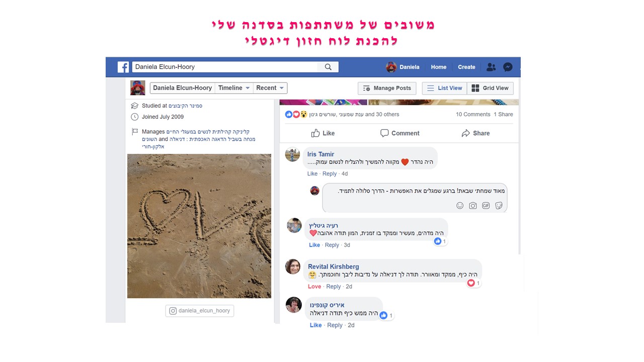Add a sticker to the reply
The width and height of the screenshot is (644, 362).
499,206
